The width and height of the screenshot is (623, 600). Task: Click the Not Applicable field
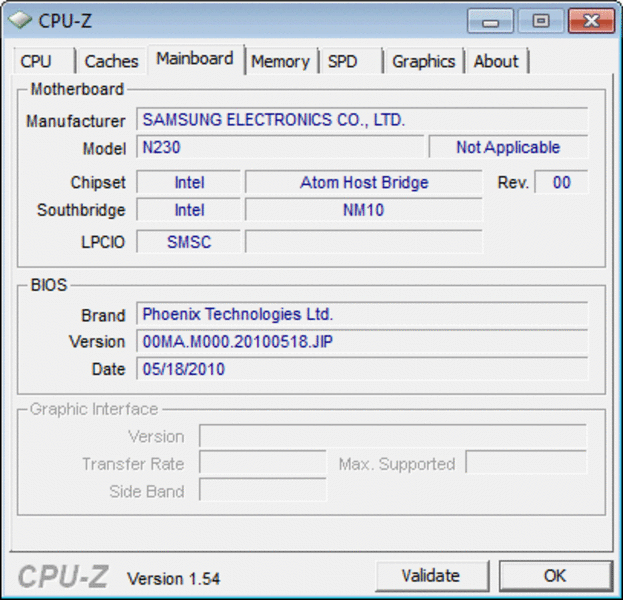coord(508,147)
